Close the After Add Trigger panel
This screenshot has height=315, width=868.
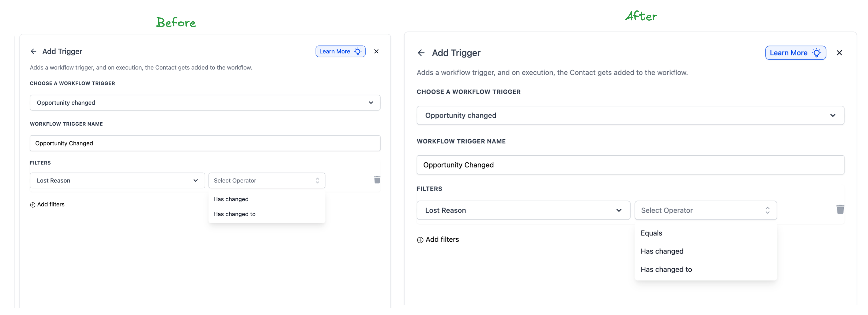[x=839, y=53]
